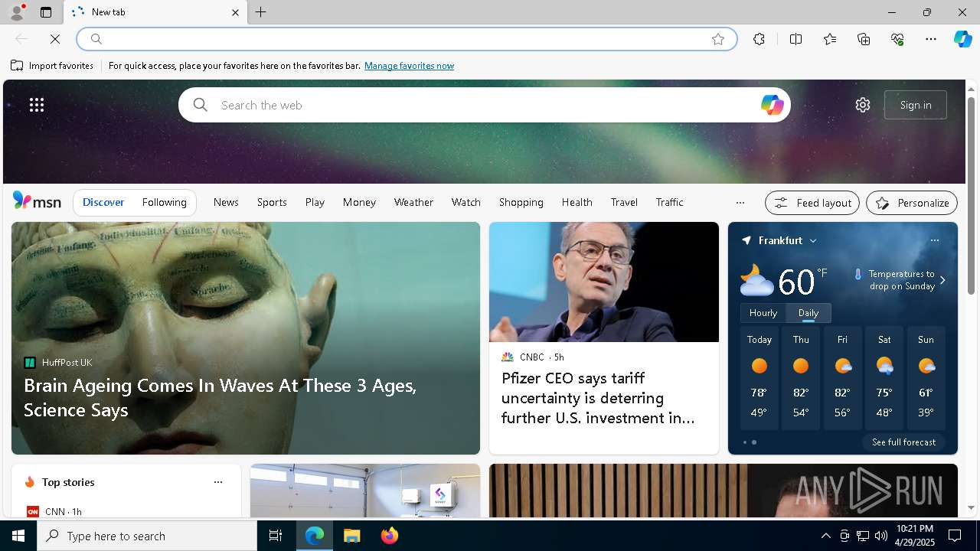Open the Watch category
The image size is (980, 551).
(x=466, y=202)
